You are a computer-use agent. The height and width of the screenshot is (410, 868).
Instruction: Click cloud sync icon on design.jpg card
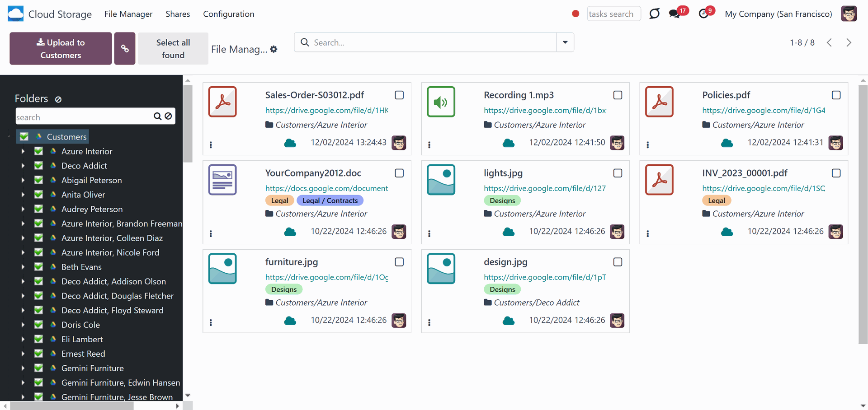[x=509, y=321]
